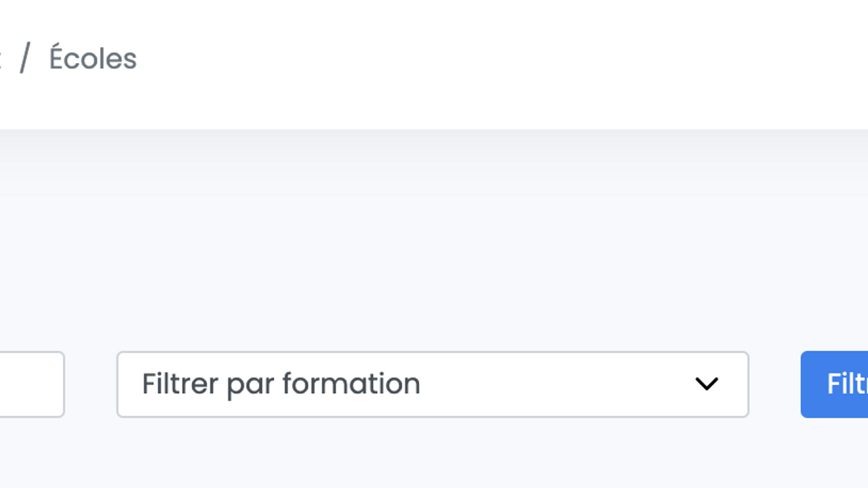This screenshot has width=868, height=488.
Task: Click the chevron arrow in the formation filter
Action: (x=706, y=384)
